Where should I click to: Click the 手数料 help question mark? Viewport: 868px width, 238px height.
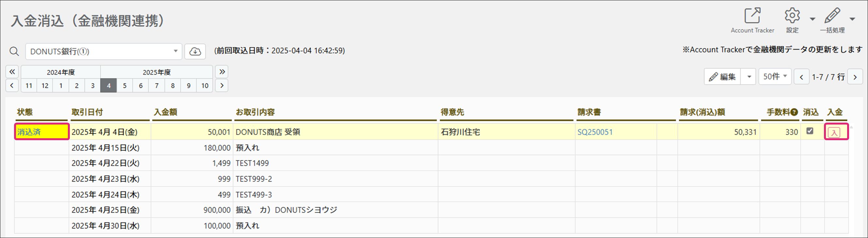click(x=794, y=112)
